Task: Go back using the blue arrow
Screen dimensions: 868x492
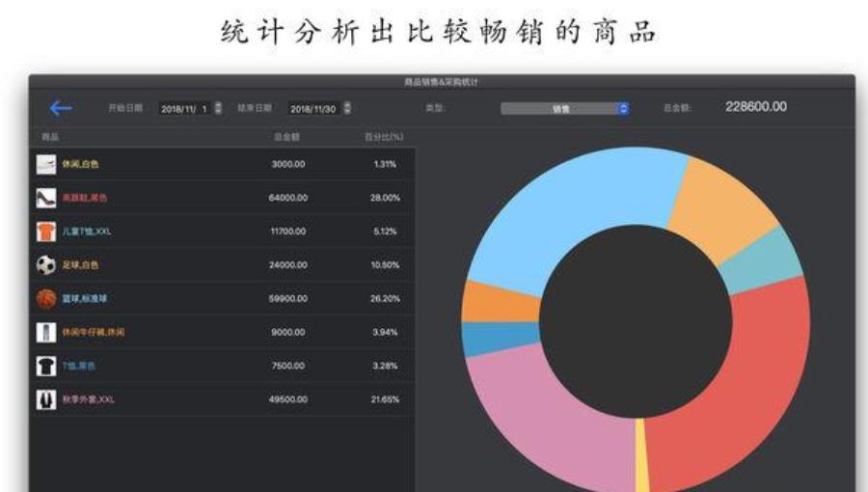Action: (61, 108)
